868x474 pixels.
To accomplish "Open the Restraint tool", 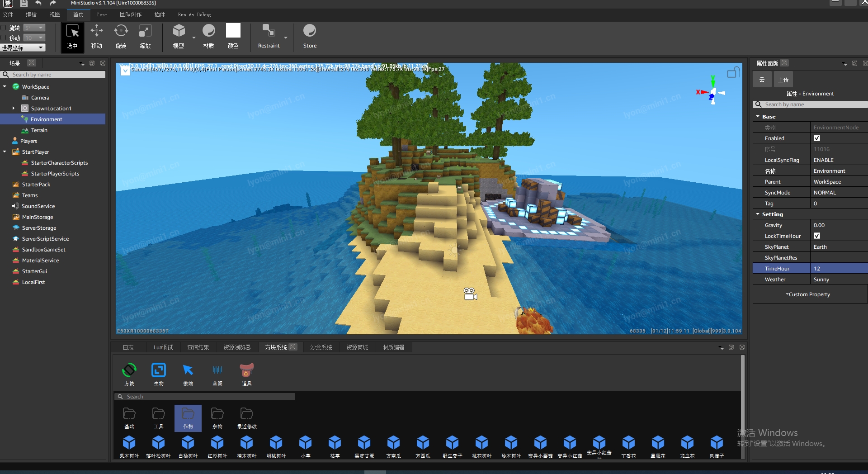I will [269, 37].
